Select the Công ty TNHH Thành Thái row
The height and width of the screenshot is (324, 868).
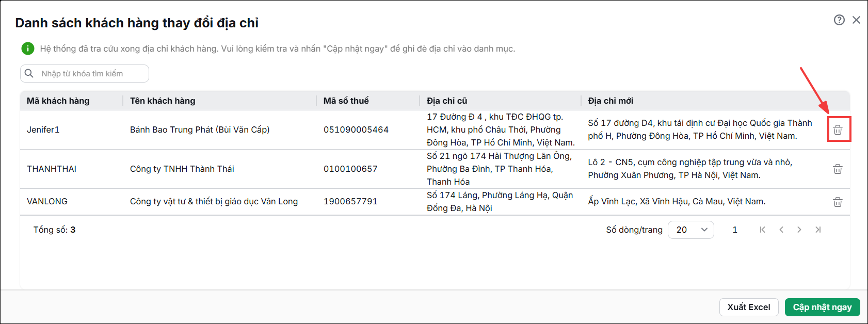[x=435, y=169]
